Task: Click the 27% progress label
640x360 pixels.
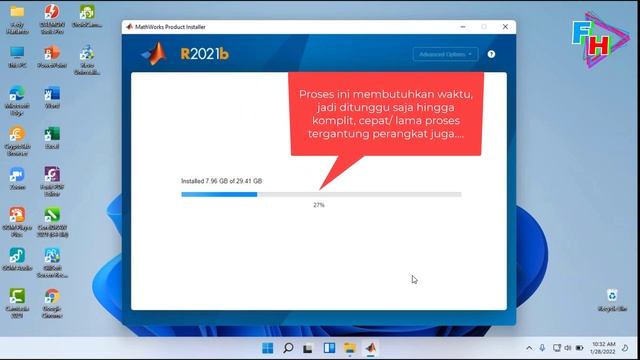Action: coord(319,205)
